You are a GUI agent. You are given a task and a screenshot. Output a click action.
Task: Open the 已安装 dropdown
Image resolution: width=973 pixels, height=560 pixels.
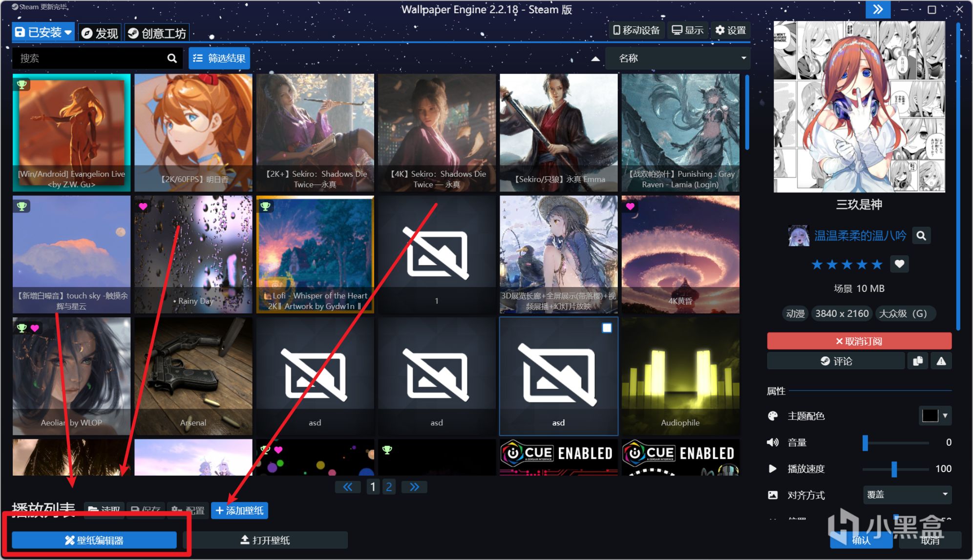click(x=43, y=32)
